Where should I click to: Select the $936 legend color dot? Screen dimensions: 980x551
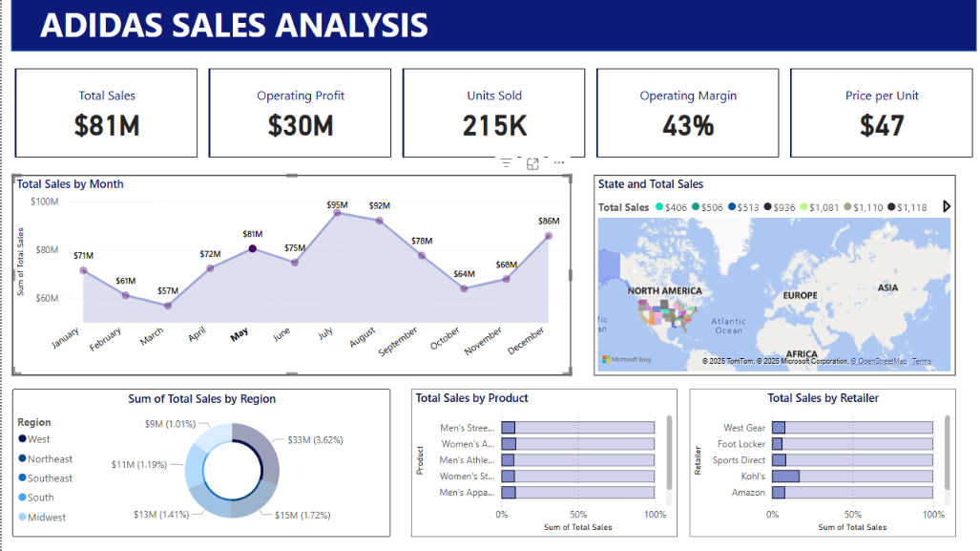click(x=767, y=207)
